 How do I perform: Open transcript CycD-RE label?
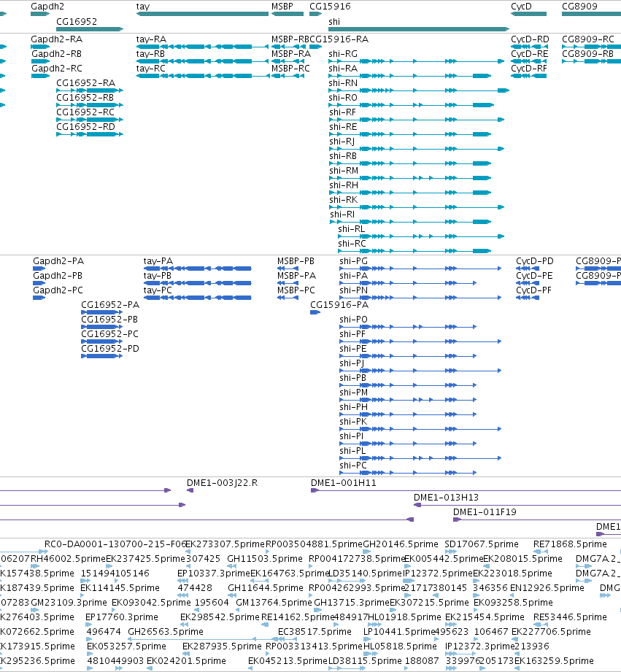529,53
